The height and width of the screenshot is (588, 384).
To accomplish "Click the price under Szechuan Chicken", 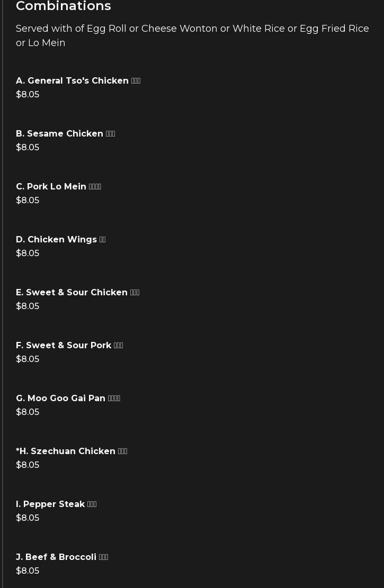I will click(28, 465).
